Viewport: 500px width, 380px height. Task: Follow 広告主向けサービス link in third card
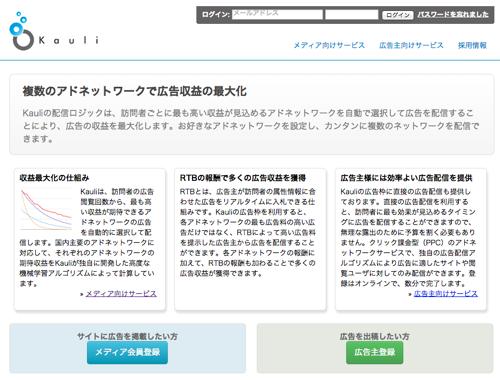point(446,294)
